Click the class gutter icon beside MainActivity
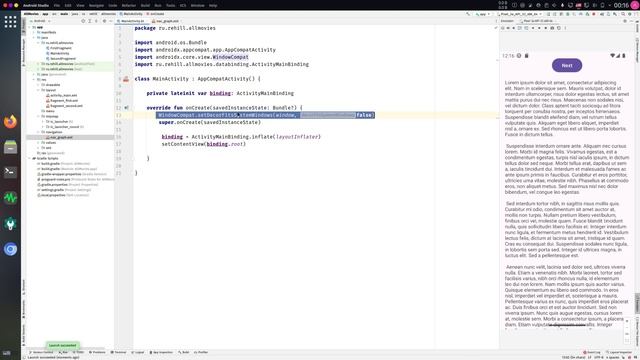This screenshot has width=640, height=360. pyautogui.click(x=126, y=79)
